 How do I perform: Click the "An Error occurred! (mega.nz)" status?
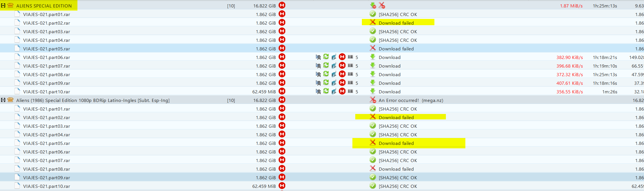click(x=411, y=100)
